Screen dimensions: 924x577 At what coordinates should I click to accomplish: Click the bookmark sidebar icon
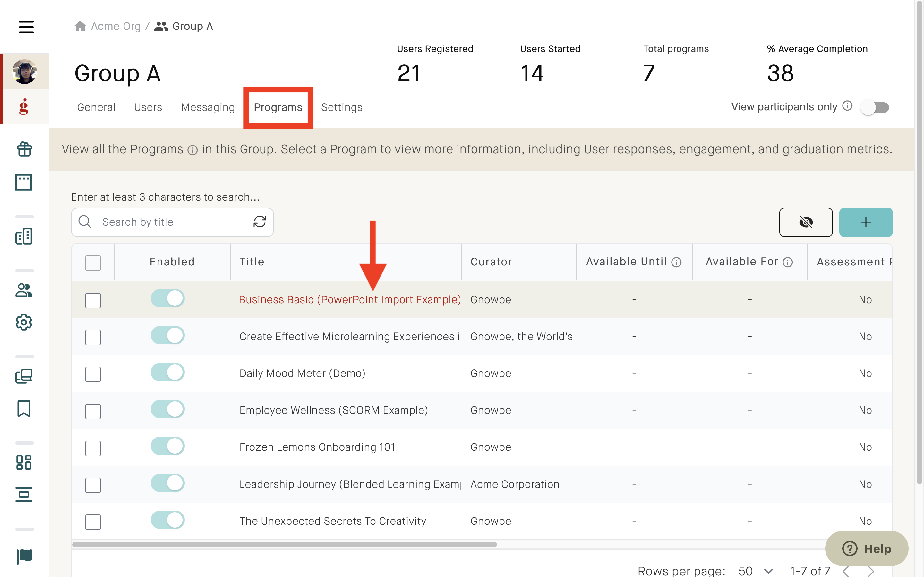click(24, 408)
